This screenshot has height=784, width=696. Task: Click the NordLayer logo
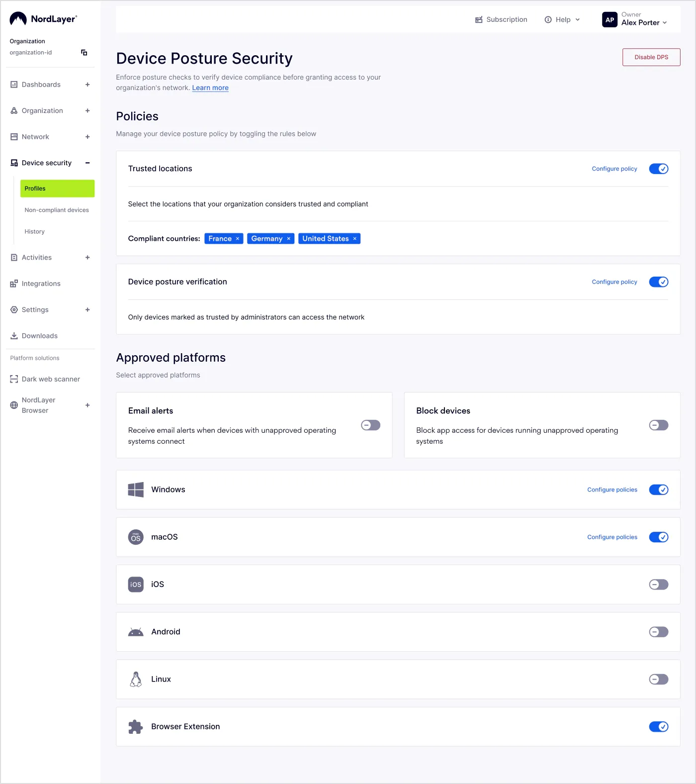(x=43, y=19)
